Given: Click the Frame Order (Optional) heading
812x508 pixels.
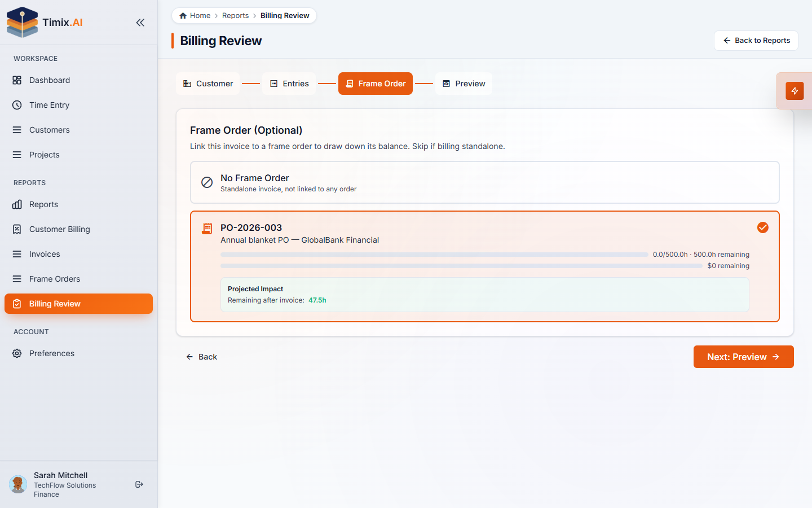Looking at the screenshot, I should 246,130.
